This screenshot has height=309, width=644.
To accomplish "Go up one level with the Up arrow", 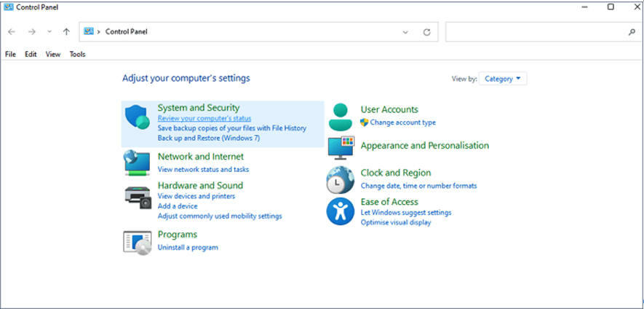I will 66,31.
